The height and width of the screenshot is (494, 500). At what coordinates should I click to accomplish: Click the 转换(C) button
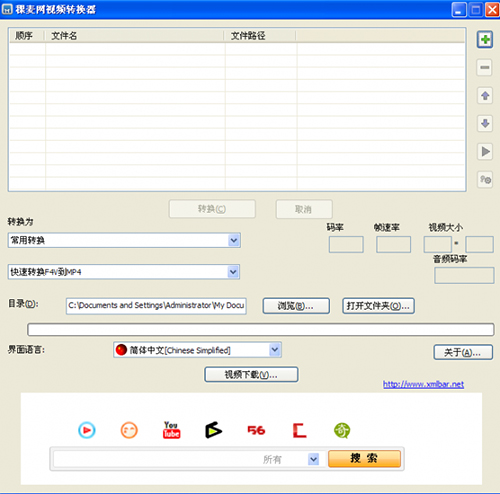212,209
